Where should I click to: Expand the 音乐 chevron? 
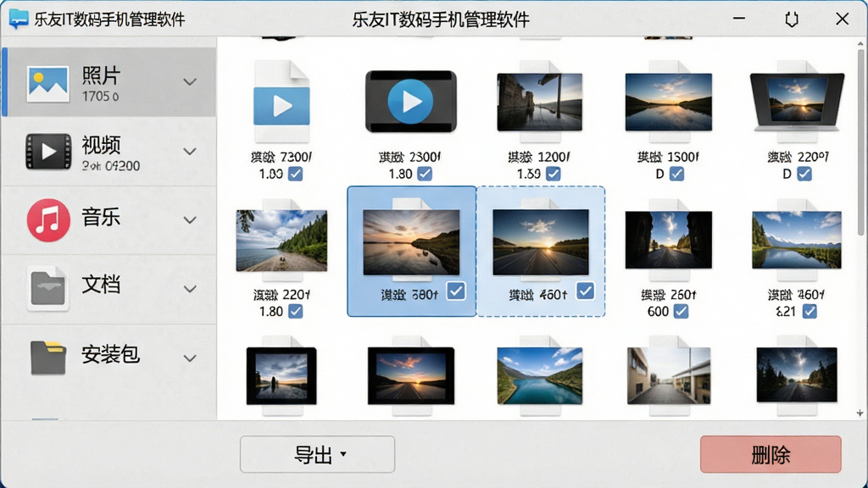point(190,219)
